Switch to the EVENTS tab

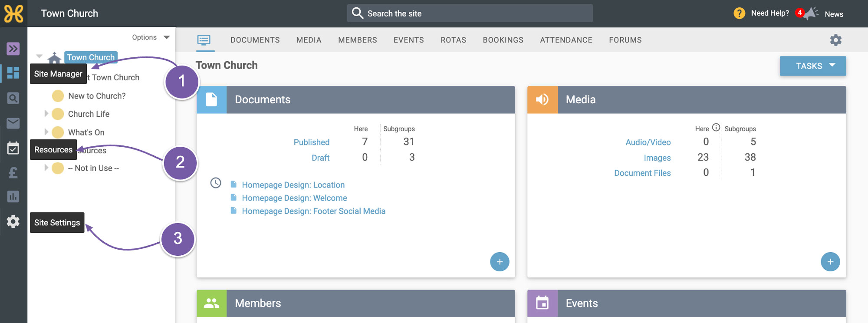409,40
